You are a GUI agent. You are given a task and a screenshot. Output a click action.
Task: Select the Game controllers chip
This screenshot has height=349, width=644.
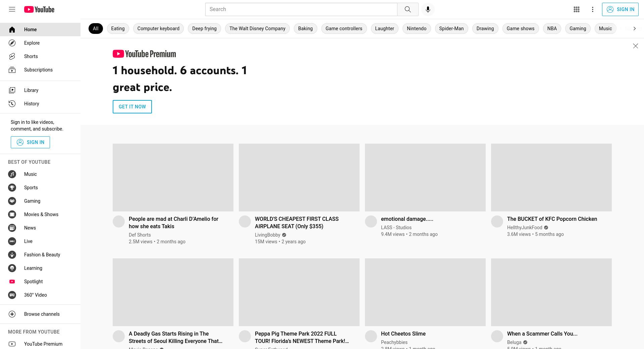pos(344,29)
